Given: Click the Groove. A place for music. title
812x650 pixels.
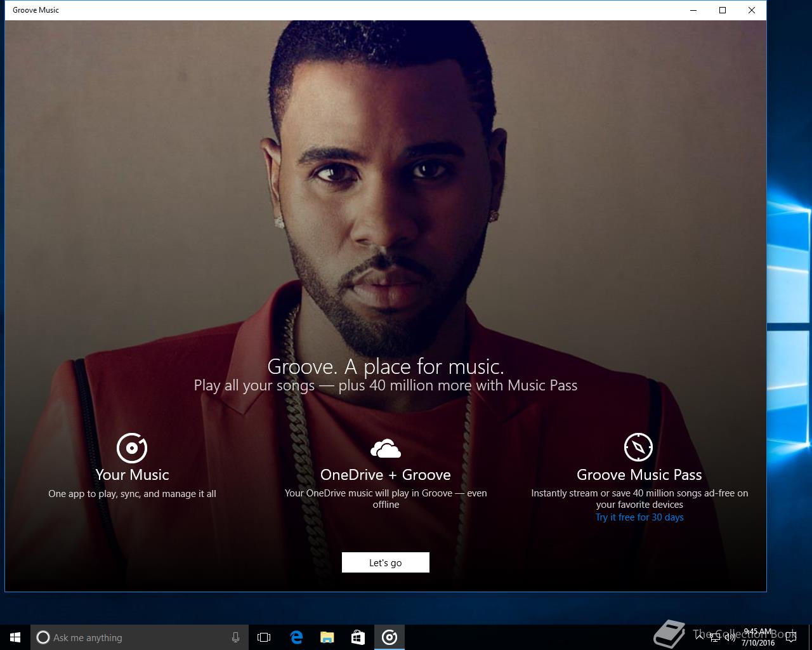Looking at the screenshot, I should (386, 366).
